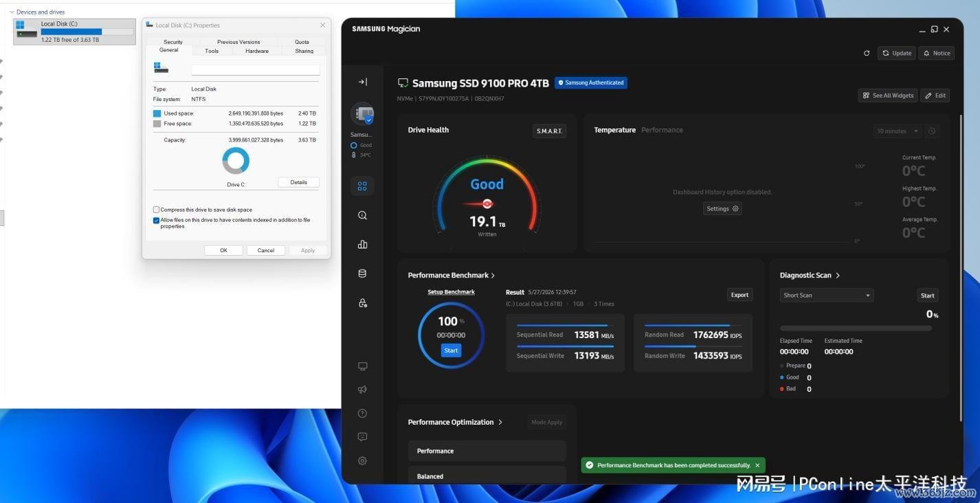Open the Hardware tab in Properties

pyautogui.click(x=257, y=51)
